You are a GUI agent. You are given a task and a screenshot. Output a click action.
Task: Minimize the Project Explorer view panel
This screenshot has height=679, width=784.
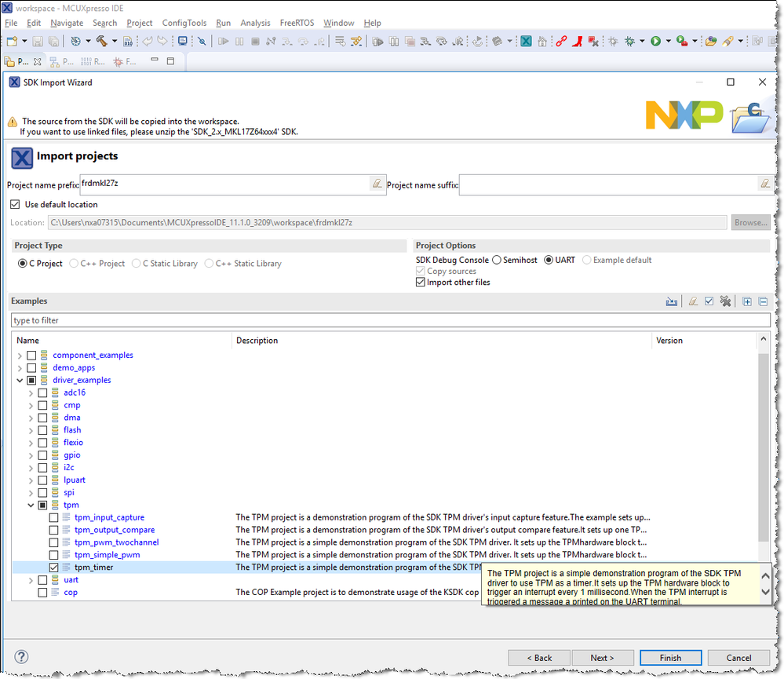point(155,60)
